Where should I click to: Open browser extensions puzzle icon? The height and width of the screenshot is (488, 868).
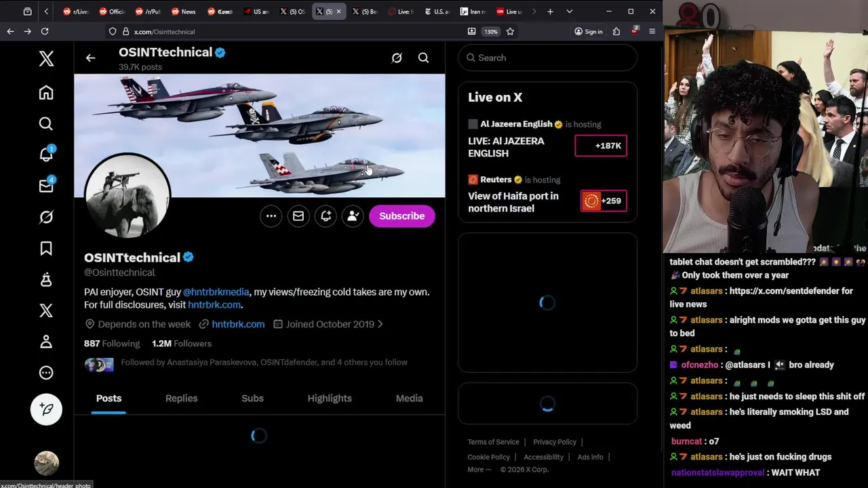tap(616, 32)
